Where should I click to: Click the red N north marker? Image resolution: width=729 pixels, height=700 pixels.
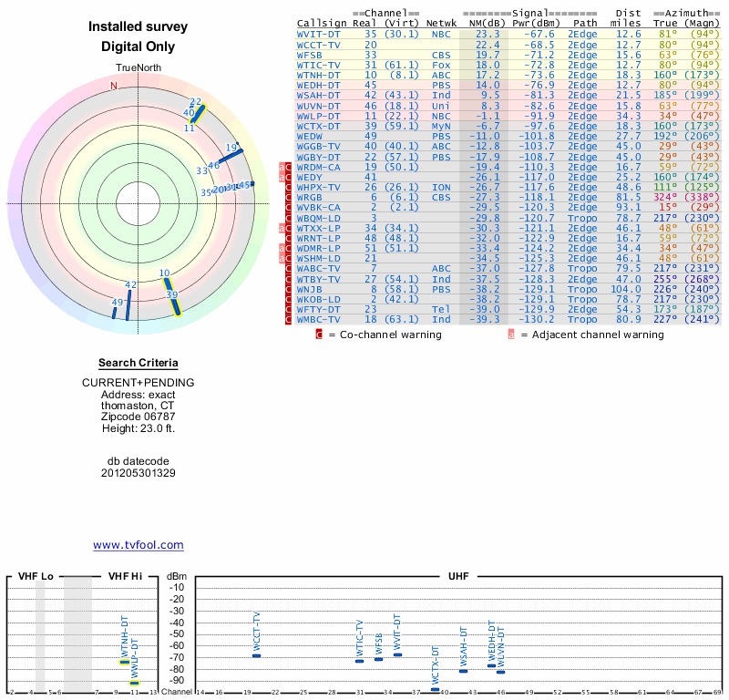[x=114, y=86]
